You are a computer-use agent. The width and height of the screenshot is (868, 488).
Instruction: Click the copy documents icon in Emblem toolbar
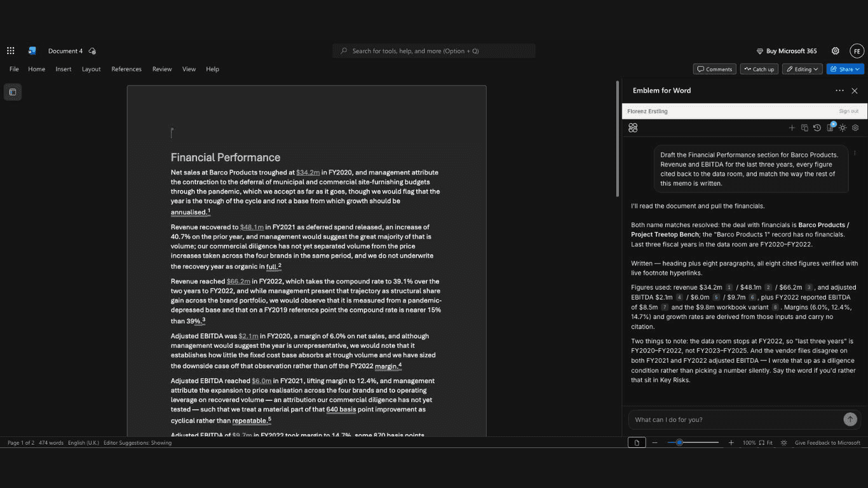click(804, 128)
